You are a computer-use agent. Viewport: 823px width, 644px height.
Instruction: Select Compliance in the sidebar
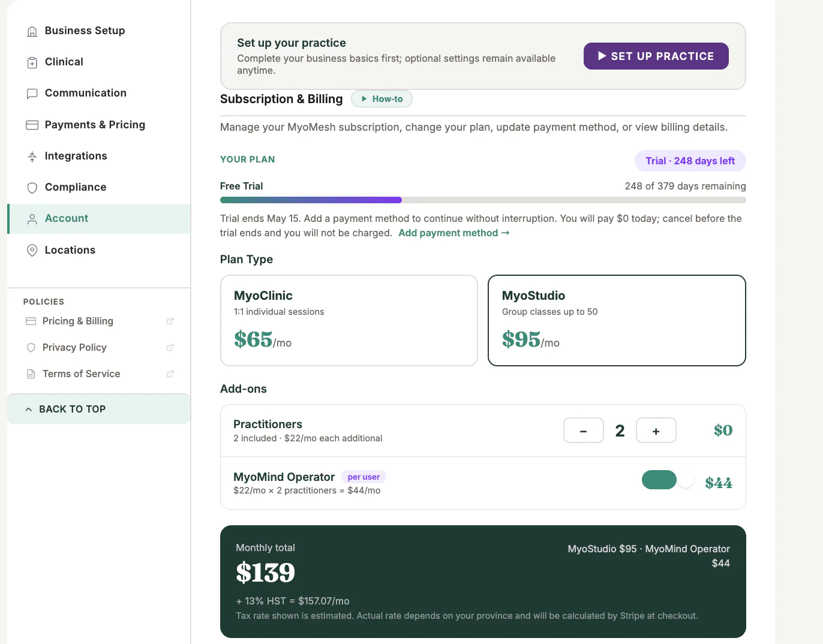[99, 187]
